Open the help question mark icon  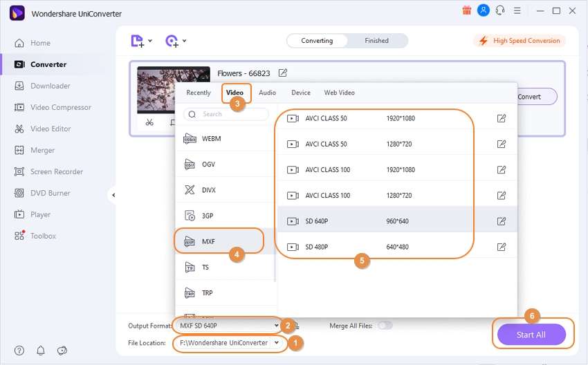(x=19, y=350)
